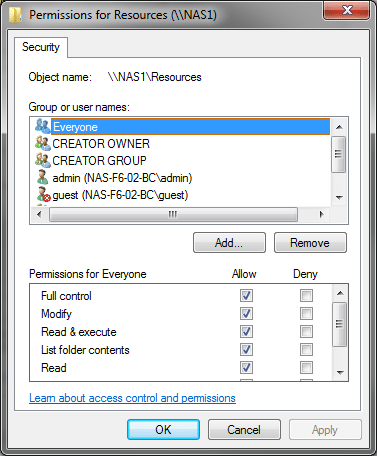Click the Apply button

[325, 430]
